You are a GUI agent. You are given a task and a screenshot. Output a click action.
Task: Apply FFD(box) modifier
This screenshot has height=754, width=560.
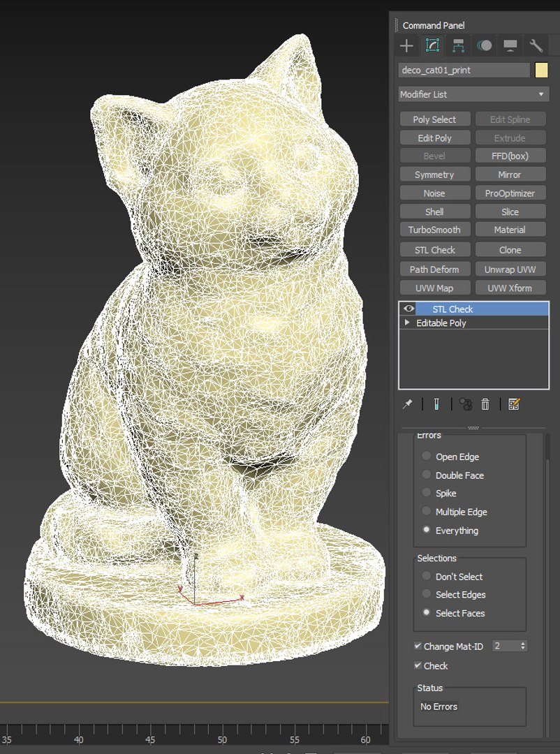pyautogui.click(x=510, y=156)
